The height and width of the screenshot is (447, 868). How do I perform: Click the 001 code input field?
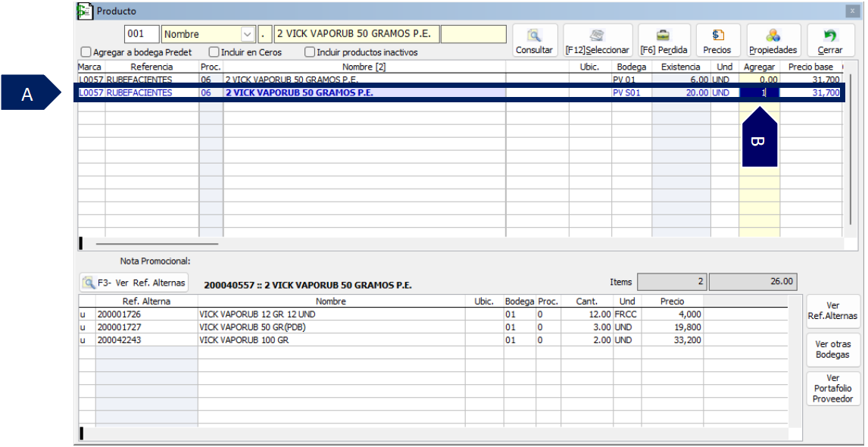point(142,34)
